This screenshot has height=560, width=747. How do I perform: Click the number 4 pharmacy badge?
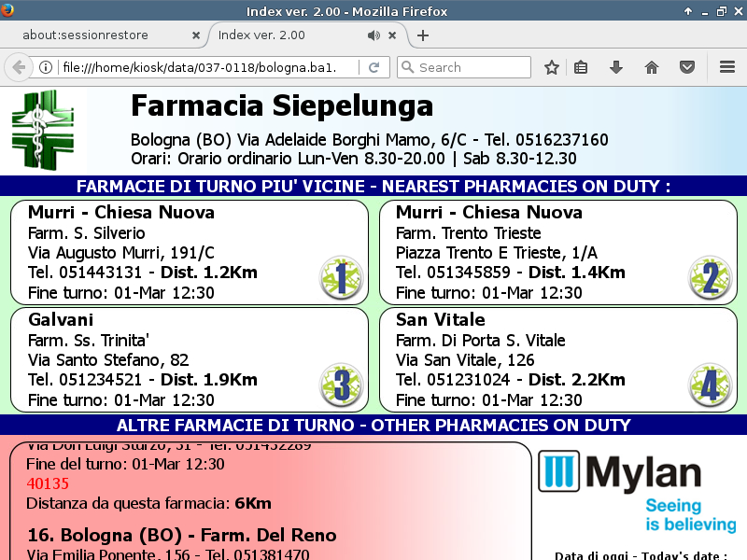[710, 385]
